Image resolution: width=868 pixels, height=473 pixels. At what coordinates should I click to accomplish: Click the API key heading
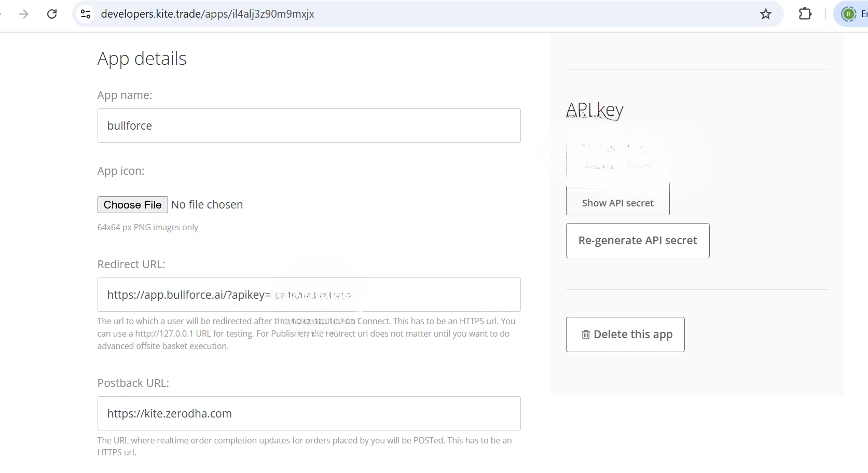595,110
